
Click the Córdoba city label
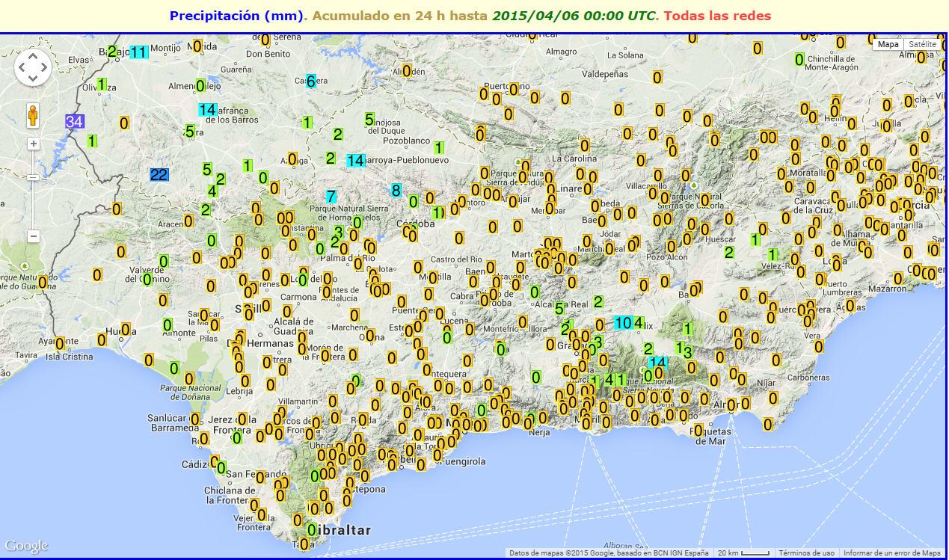point(415,224)
